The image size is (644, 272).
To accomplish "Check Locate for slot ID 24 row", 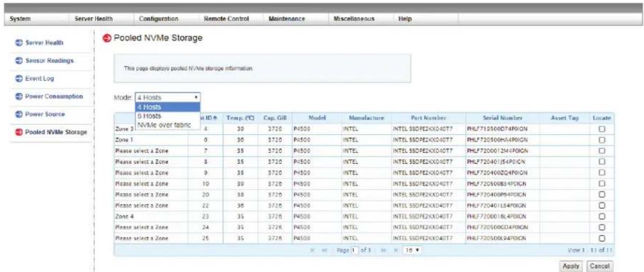I will (x=602, y=227).
